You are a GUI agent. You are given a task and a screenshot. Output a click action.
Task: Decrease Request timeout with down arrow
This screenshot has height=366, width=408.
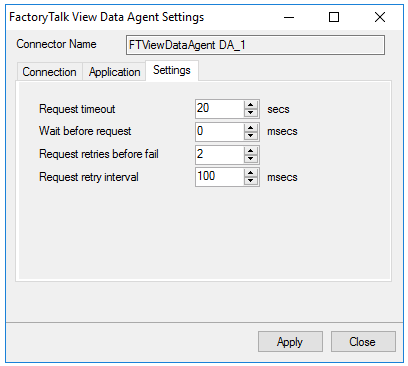click(251, 113)
